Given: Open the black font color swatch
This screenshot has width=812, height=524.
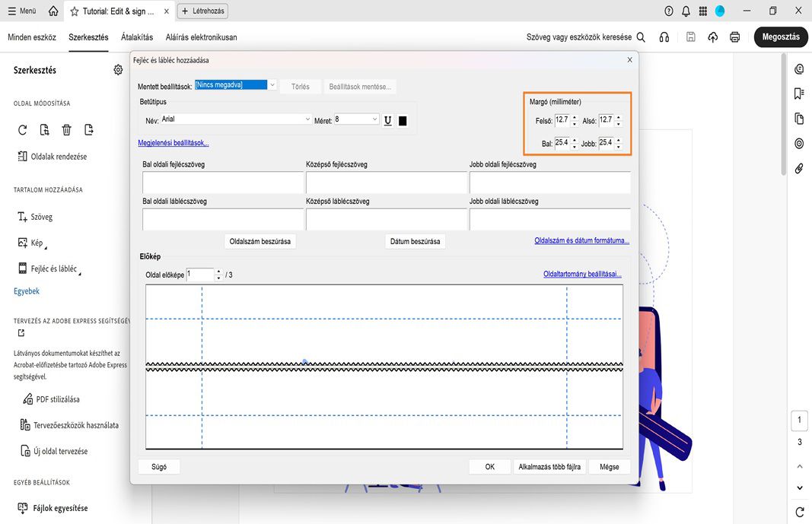Looking at the screenshot, I should point(403,120).
